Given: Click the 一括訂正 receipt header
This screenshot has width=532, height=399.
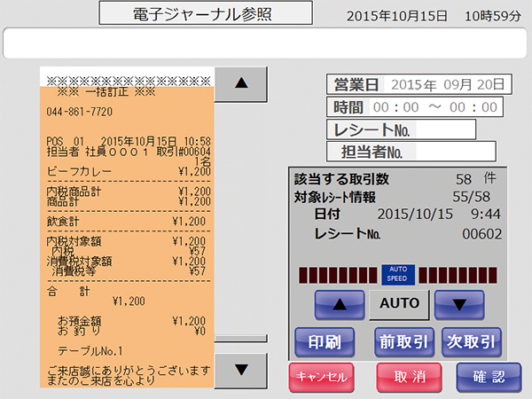Looking at the screenshot, I should click(106, 91).
